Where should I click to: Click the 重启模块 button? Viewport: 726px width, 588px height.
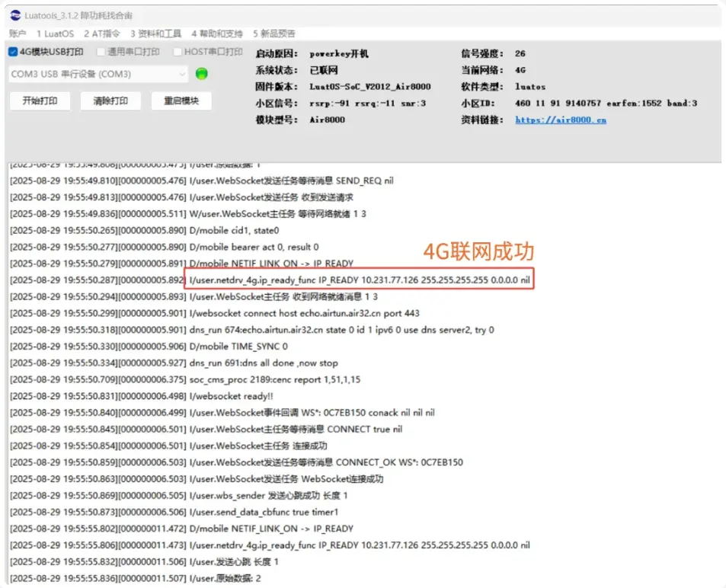pos(181,101)
